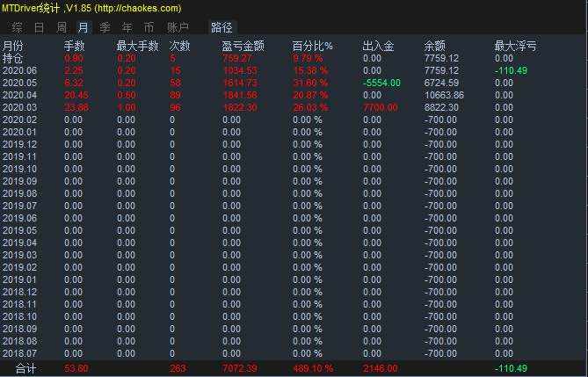Click the MTDriver统计 V1.85 title text
588x377 pixels.
click(91, 8)
